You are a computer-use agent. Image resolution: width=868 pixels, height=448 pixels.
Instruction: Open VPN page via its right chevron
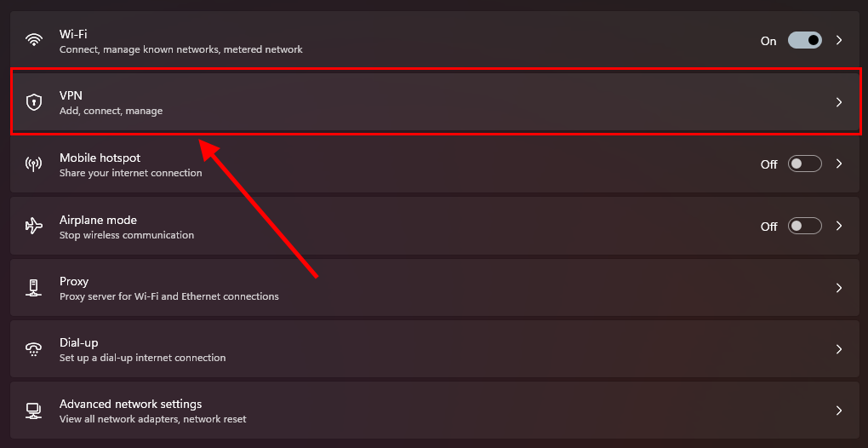pyautogui.click(x=839, y=102)
